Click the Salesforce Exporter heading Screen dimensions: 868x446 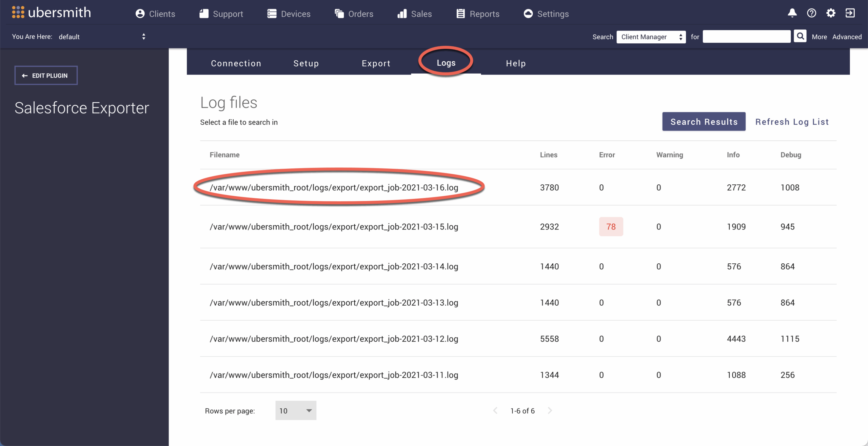[x=82, y=108]
